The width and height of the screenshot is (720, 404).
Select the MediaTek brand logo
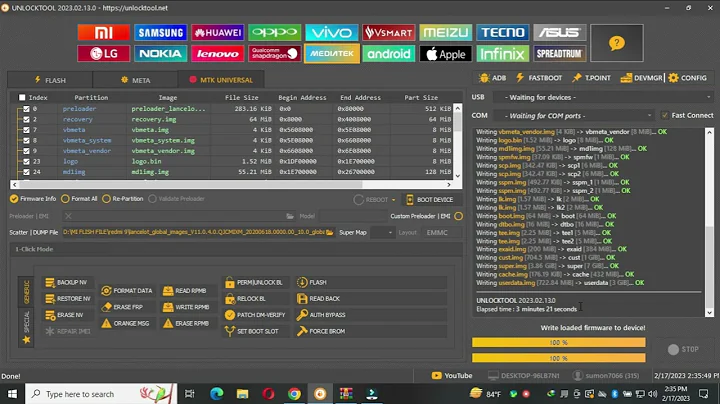[332, 54]
